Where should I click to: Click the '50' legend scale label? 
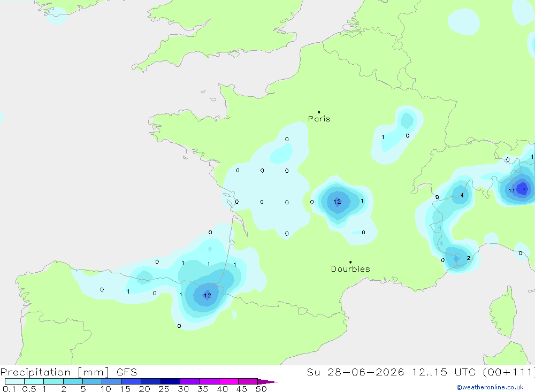coord(261,389)
